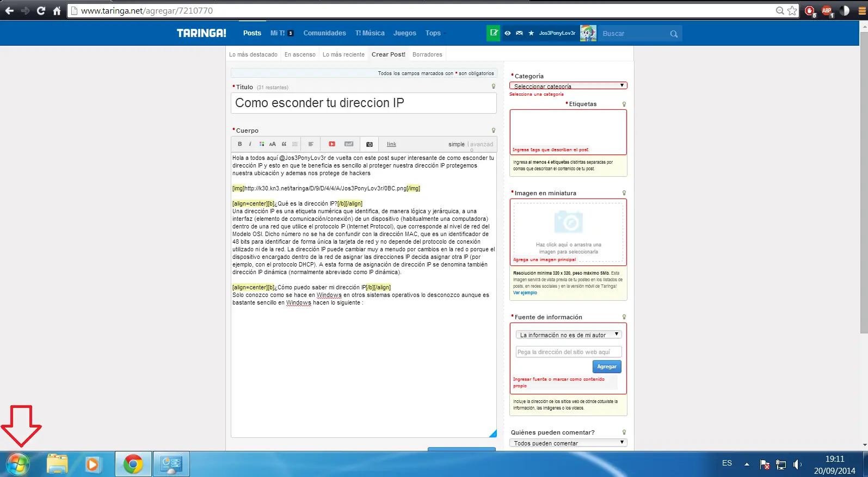
Task: Expand La información no es de mi autor dropdown
Action: pos(568,334)
